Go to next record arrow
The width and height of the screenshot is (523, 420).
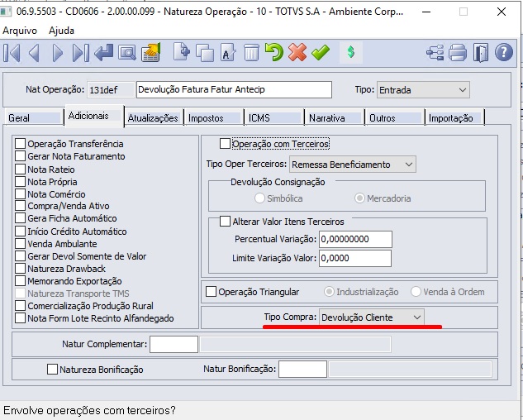coord(57,53)
